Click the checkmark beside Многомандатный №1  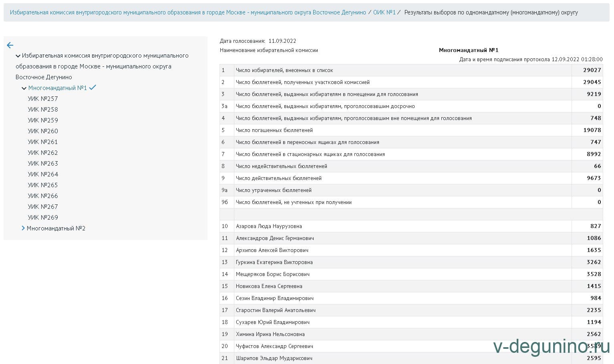click(93, 88)
